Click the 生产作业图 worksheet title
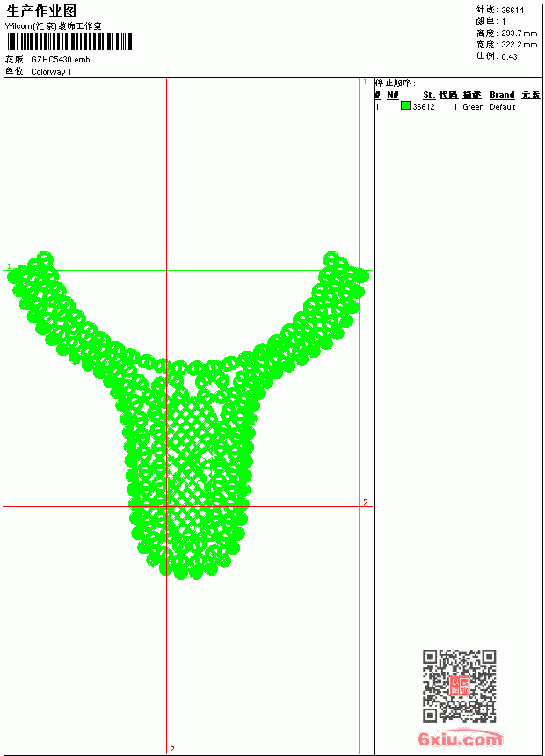 coord(41,11)
